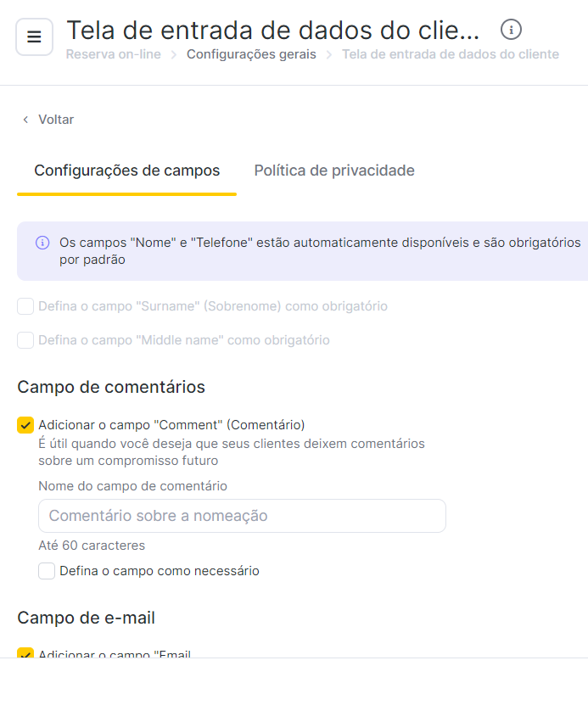Viewport: 588px width, 722px height.
Task: Click Tela de entrada breadcrumb item
Action: click(x=451, y=54)
